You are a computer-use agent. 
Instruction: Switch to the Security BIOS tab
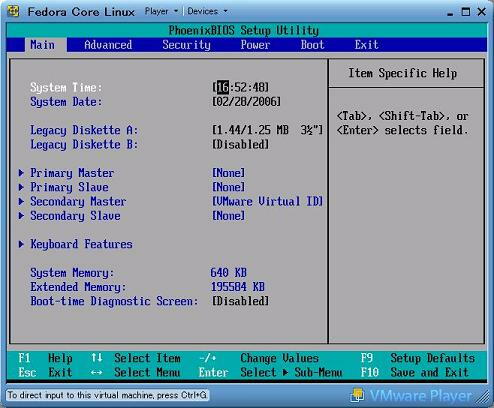point(187,45)
